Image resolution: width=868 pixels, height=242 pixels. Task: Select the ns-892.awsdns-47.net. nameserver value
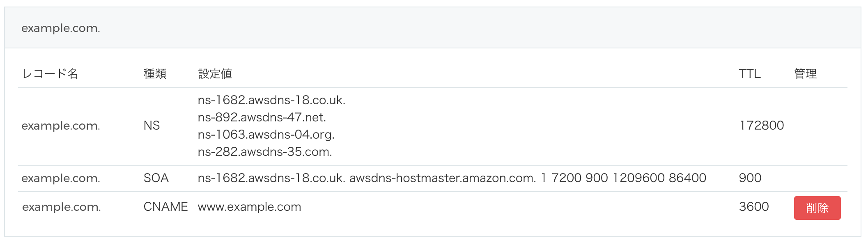pyautogui.click(x=262, y=117)
